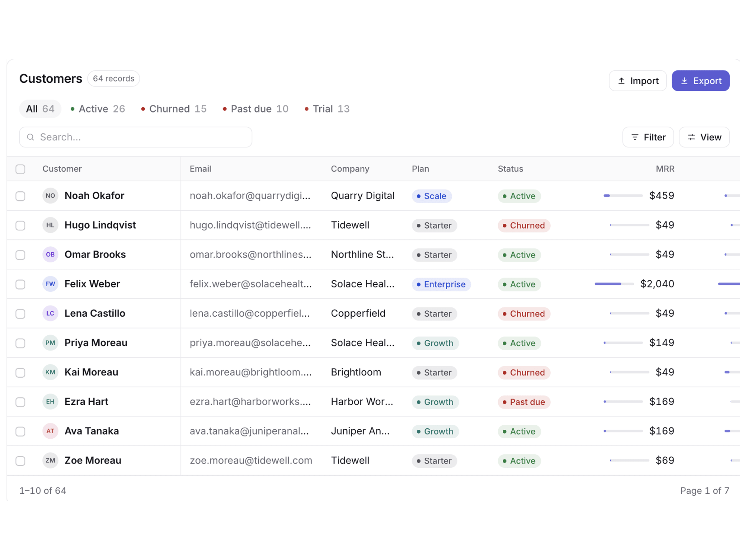Click company Copperfield

(358, 313)
